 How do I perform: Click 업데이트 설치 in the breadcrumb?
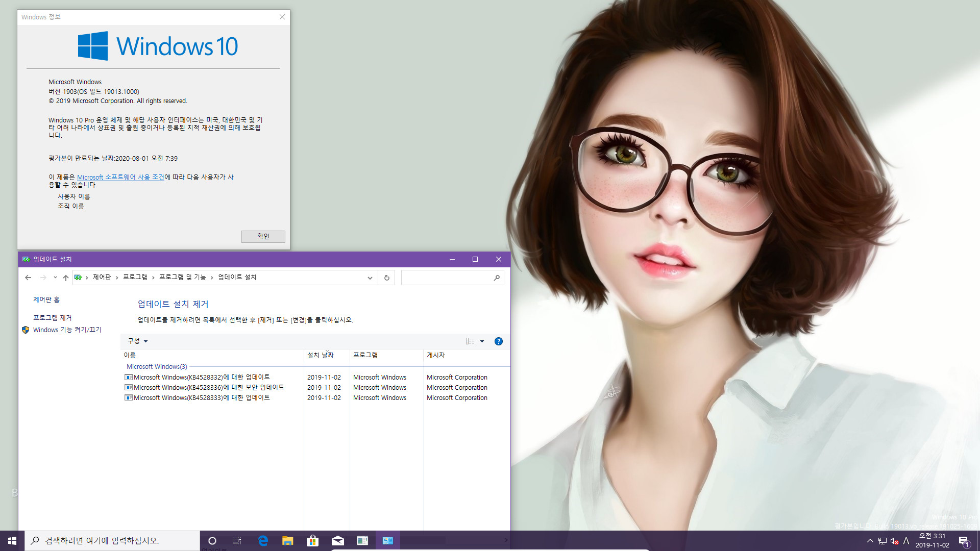coord(237,277)
